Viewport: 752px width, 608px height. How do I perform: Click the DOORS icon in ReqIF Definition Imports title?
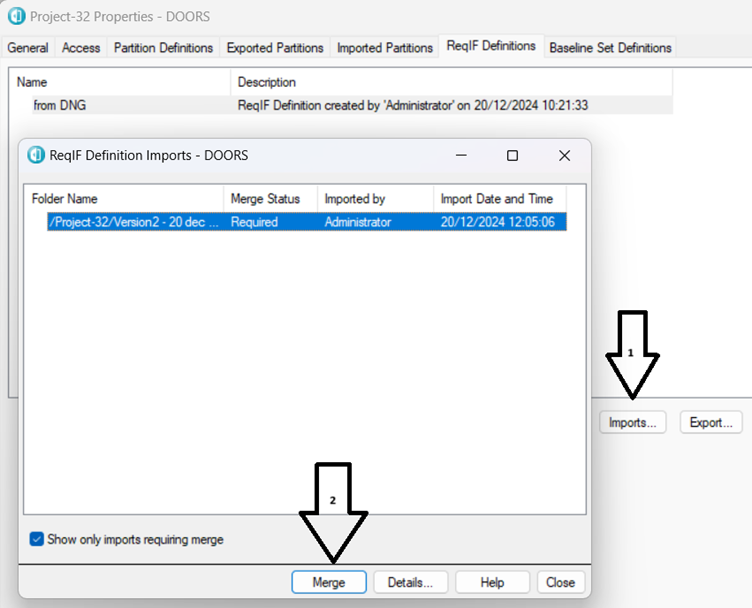click(36, 155)
